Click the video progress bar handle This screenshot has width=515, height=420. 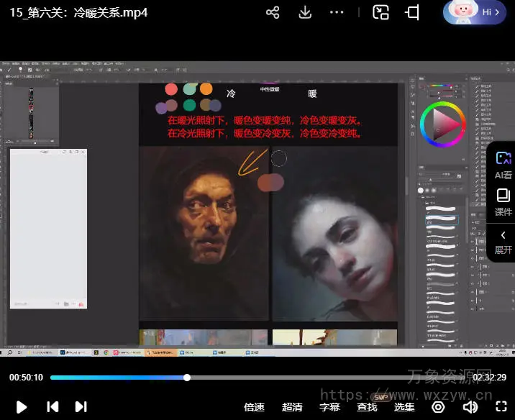point(187,378)
